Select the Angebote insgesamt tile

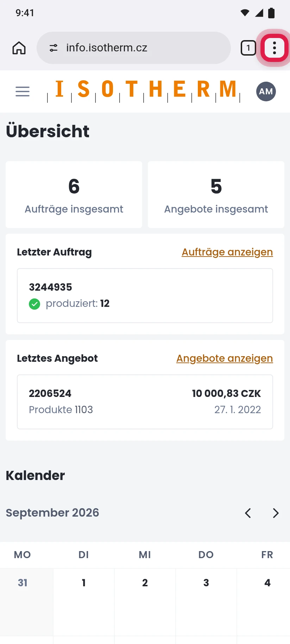[216, 195]
